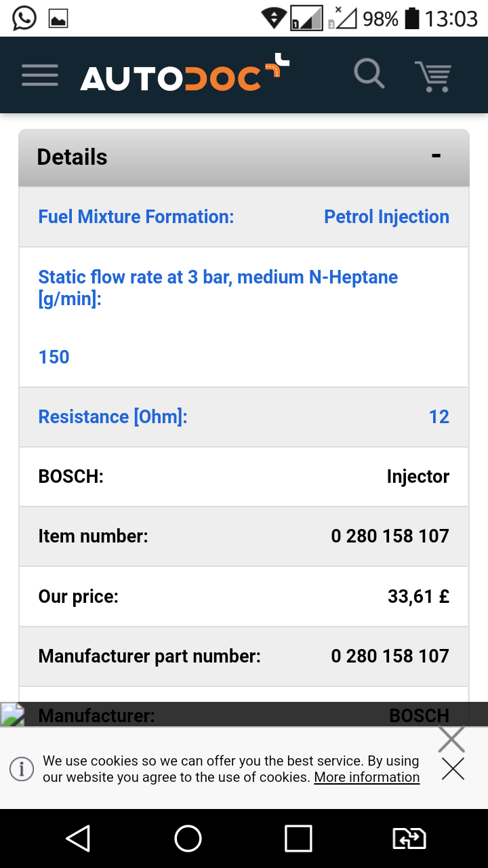Open the shopping cart
488x868 pixels.
(433, 75)
